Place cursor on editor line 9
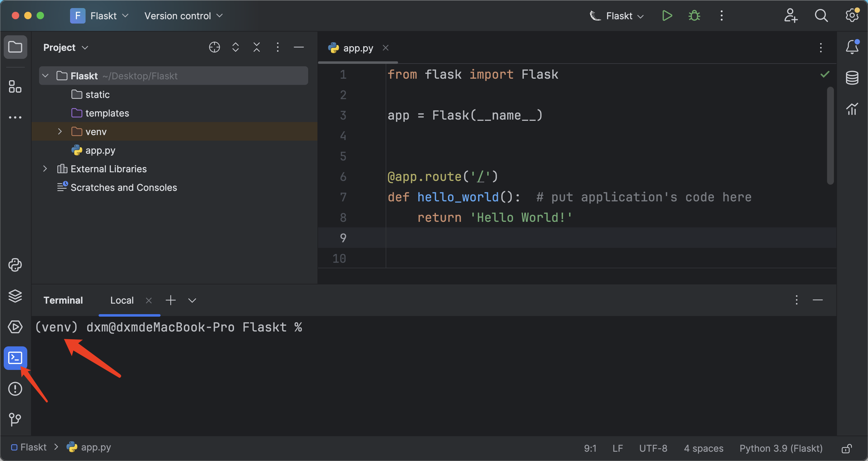The image size is (868, 461). 611,238
